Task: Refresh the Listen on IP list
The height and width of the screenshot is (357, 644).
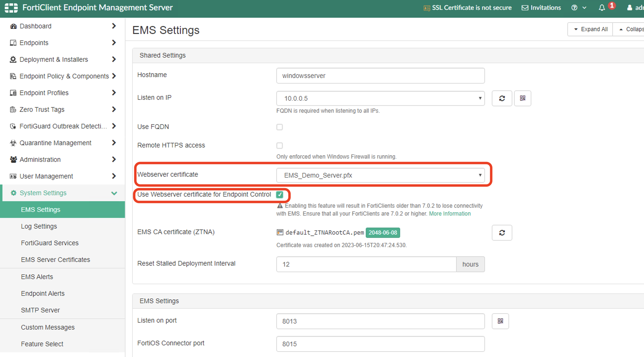Action: coord(502,98)
